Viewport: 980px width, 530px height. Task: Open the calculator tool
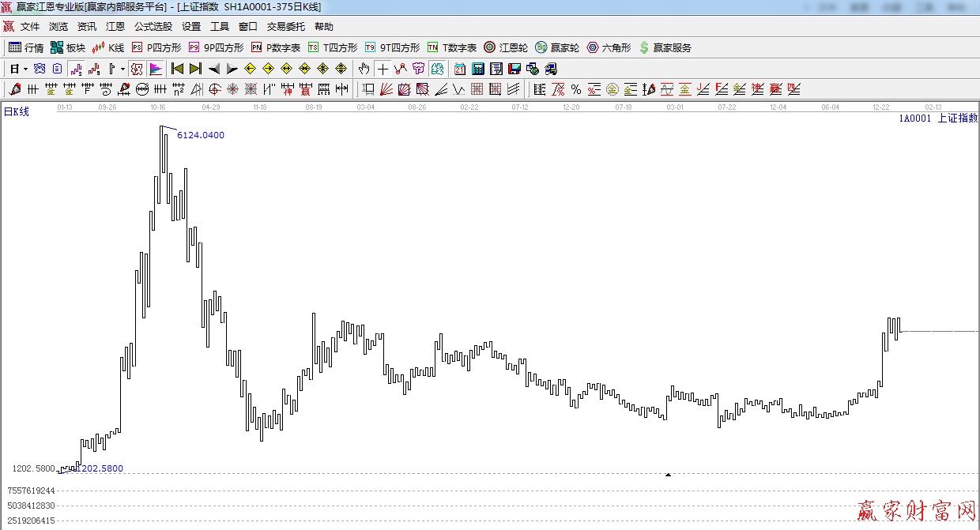[478, 69]
